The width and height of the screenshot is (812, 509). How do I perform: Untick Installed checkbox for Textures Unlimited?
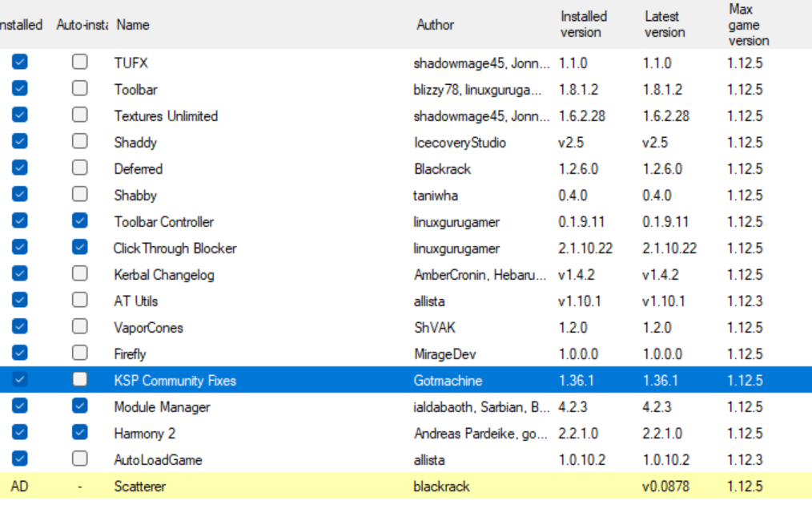click(20, 115)
